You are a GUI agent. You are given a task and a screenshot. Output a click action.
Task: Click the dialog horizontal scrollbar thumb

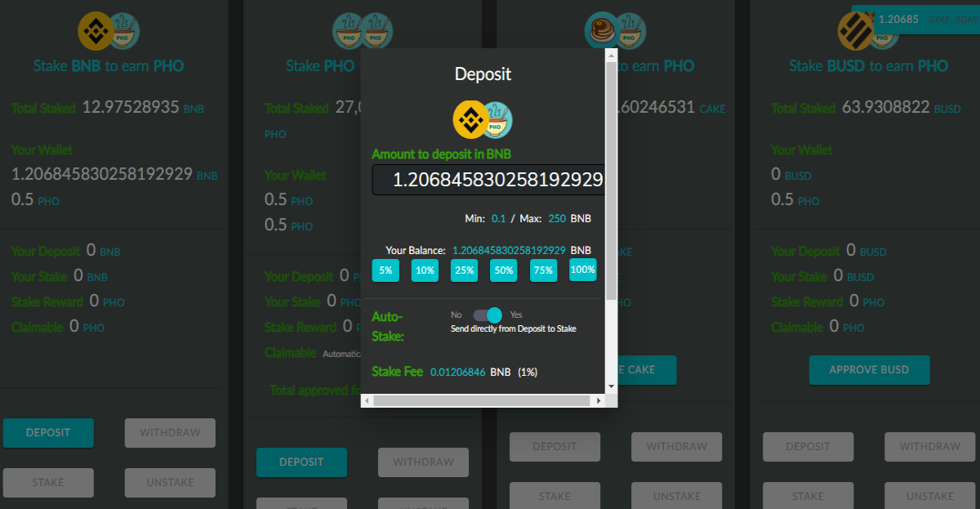click(482, 400)
